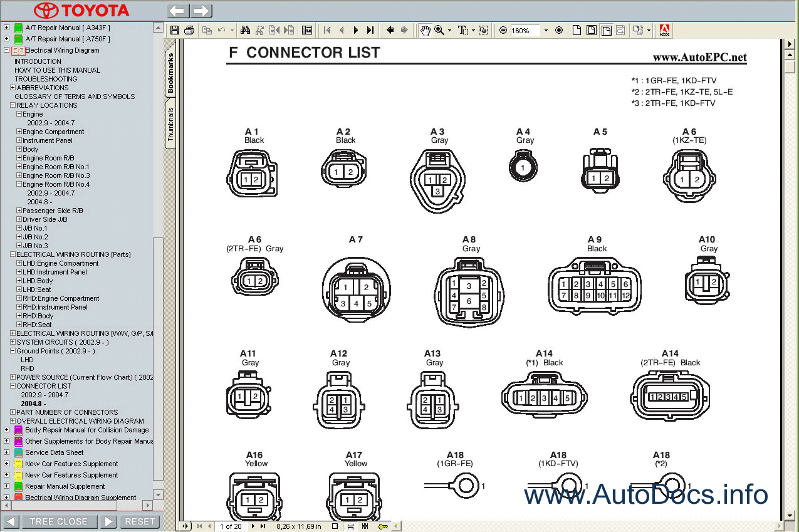Select the Text Select tool

click(x=463, y=30)
